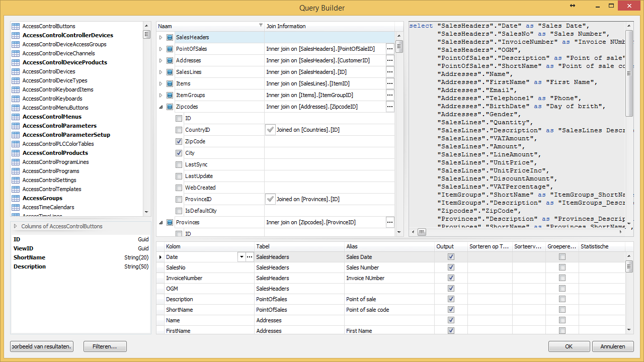Open join editor for PointOfSales row
The image size is (644, 362).
click(x=390, y=49)
